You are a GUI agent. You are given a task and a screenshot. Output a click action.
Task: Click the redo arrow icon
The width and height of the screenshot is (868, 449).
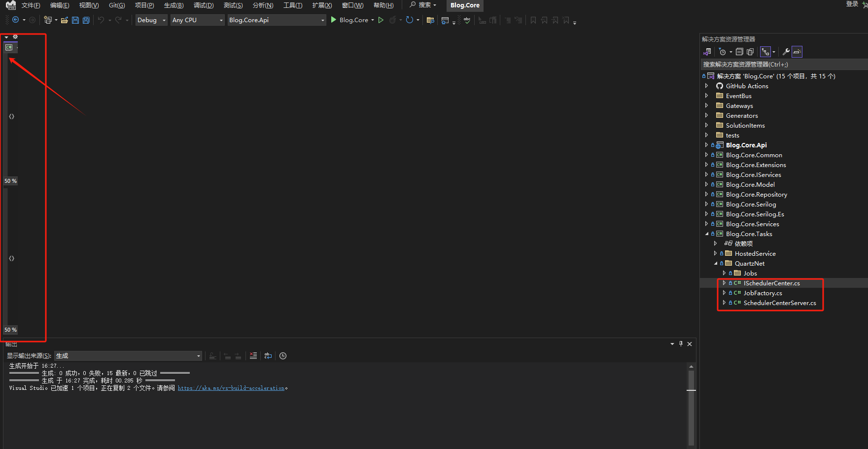pyautogui.click(x=118, y=20)
